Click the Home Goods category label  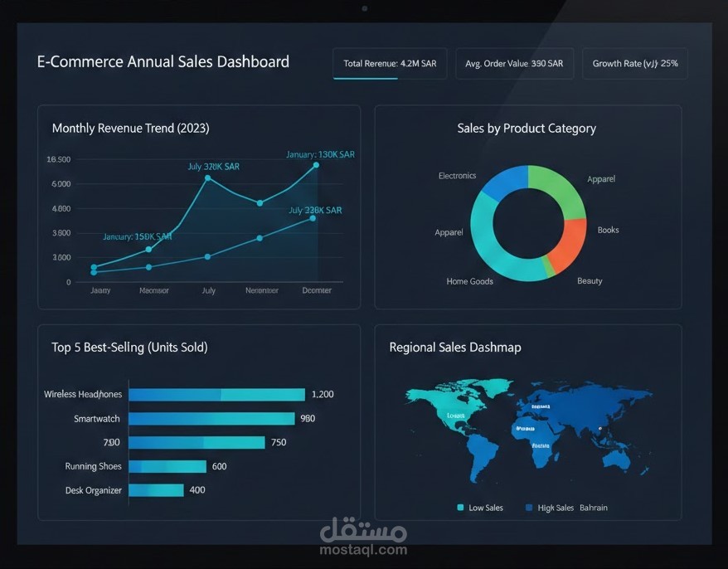tap(469, 282)
